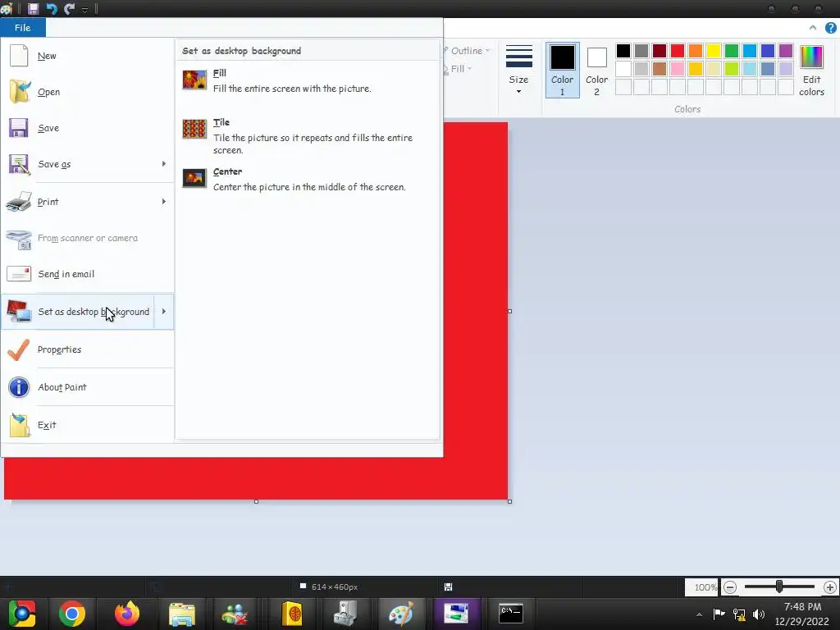Click the Undo arrow in title bar
The width and height of the screenshot is (840, 630).
pyautogui.click(x=52, y=8)
